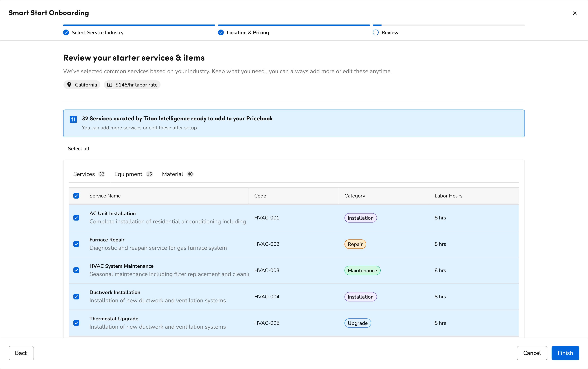Viewport: 588px width, 369px height.
Task: Click the Equipment count badge 15
Action: tap(149, 174)
